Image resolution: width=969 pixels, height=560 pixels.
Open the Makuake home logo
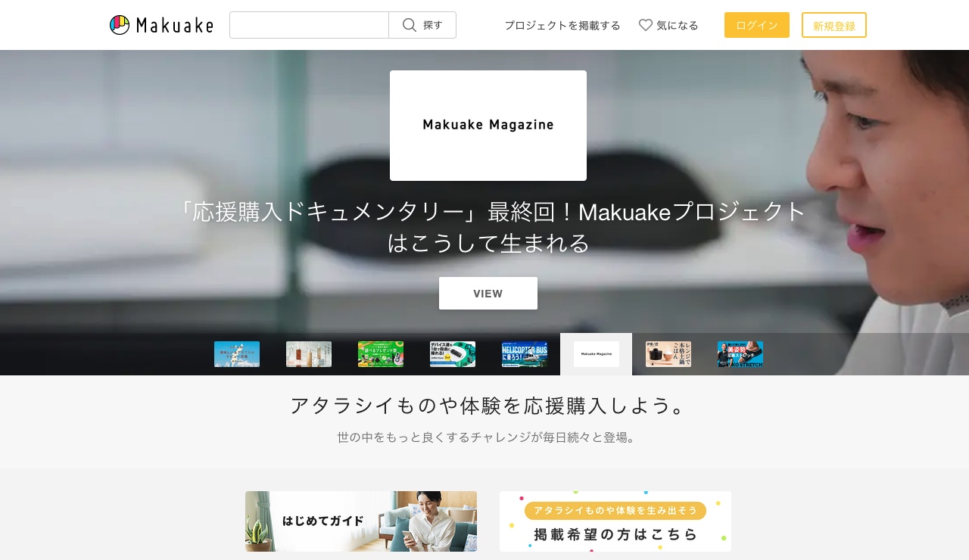click(x=161, y=25)
